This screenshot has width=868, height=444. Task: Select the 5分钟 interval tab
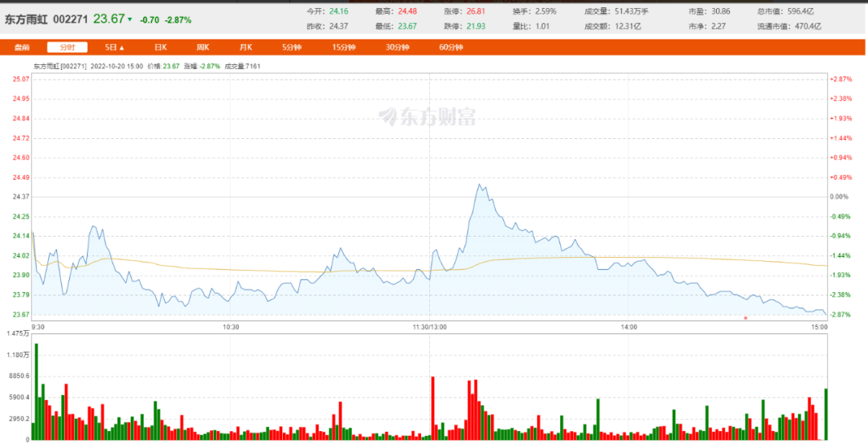point(291,47)
